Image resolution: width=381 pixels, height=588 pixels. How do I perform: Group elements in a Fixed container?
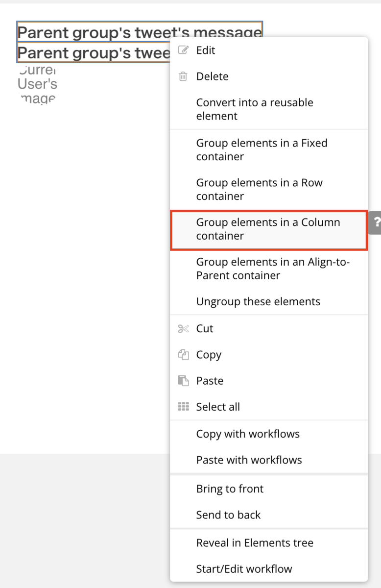269,150
